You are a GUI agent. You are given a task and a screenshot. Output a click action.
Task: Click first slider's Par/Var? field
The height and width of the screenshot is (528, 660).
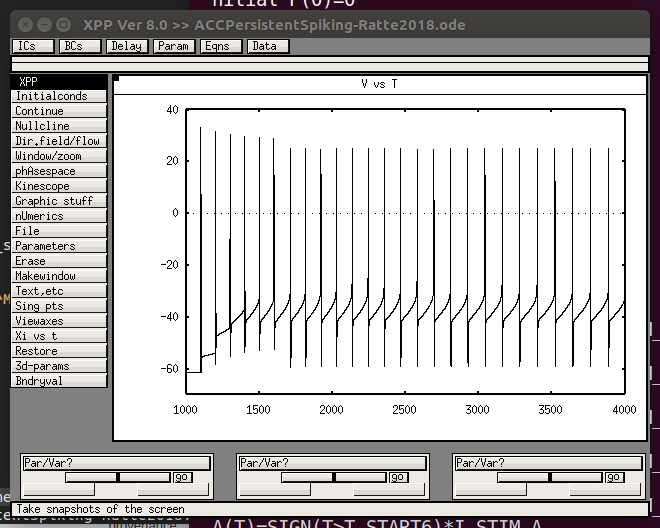tap(117, 463)
